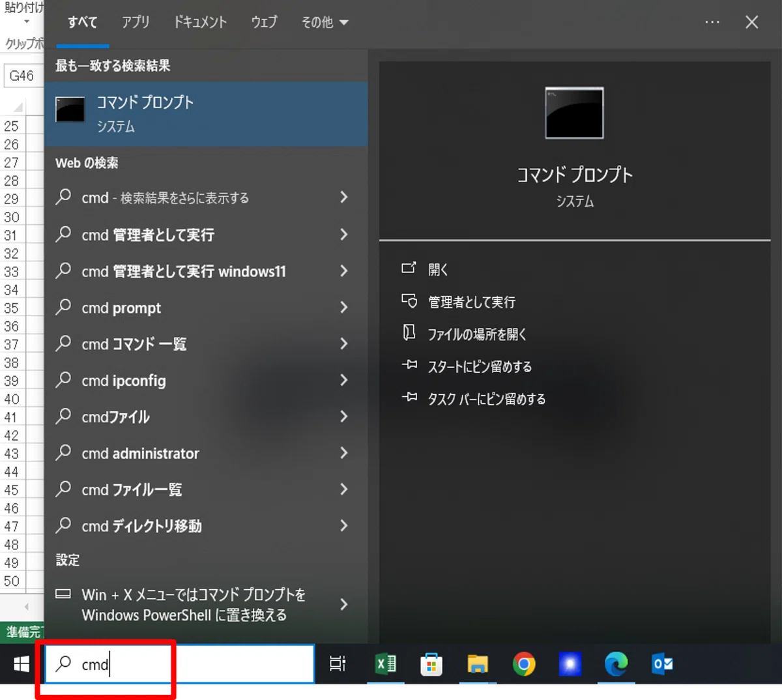Click the taskbar search input field

tap(179, 664)
